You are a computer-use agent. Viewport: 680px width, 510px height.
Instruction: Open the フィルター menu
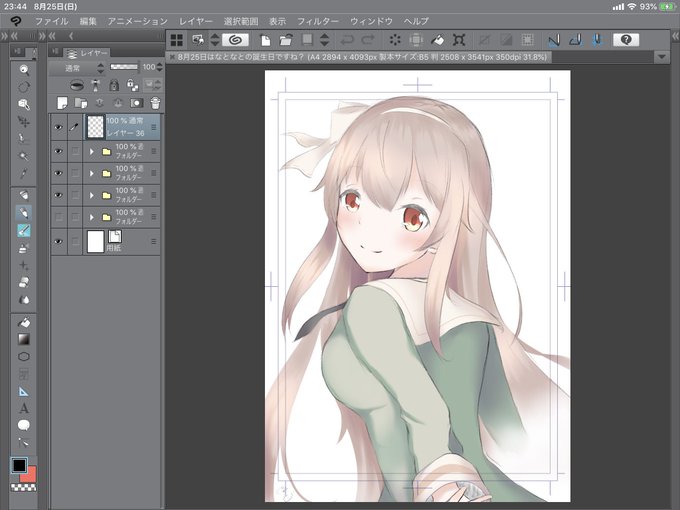[318, 21]
